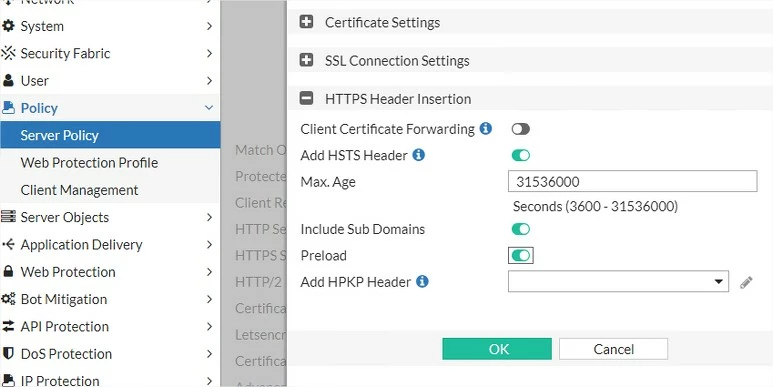Expand the API Protection chevron
Screen dimensions: 773x387
pyautogui.click(x=209, y=326)
